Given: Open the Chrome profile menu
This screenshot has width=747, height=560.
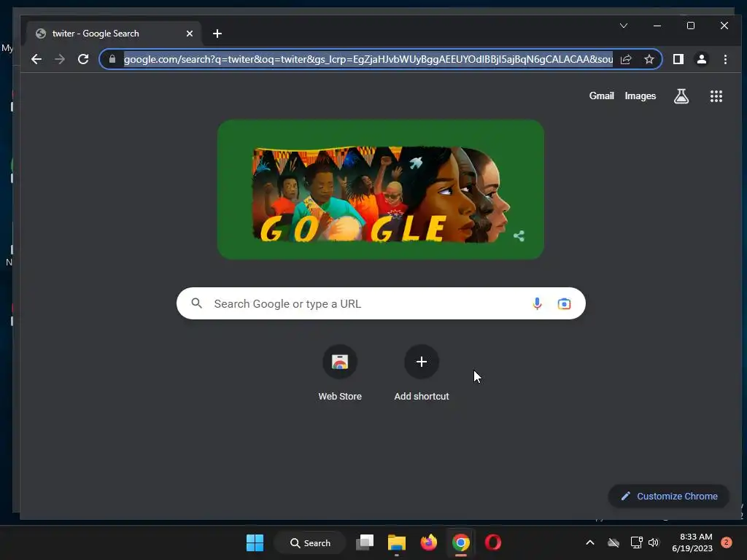Looking at the screenshot, I should [x=702, y=59].
